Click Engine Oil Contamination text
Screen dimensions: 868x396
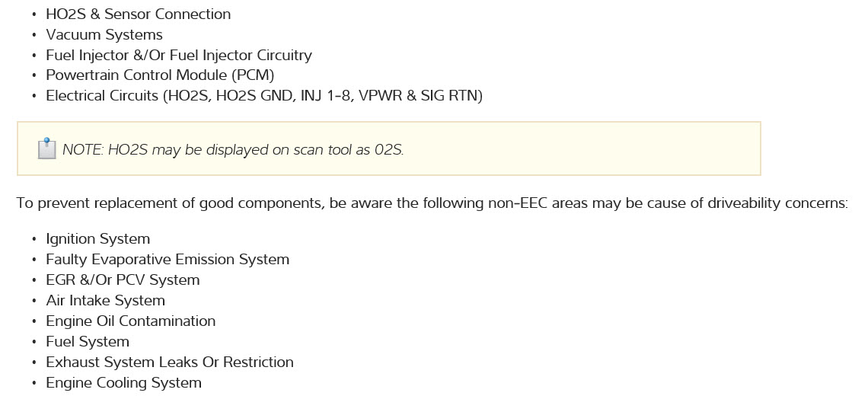131,321
